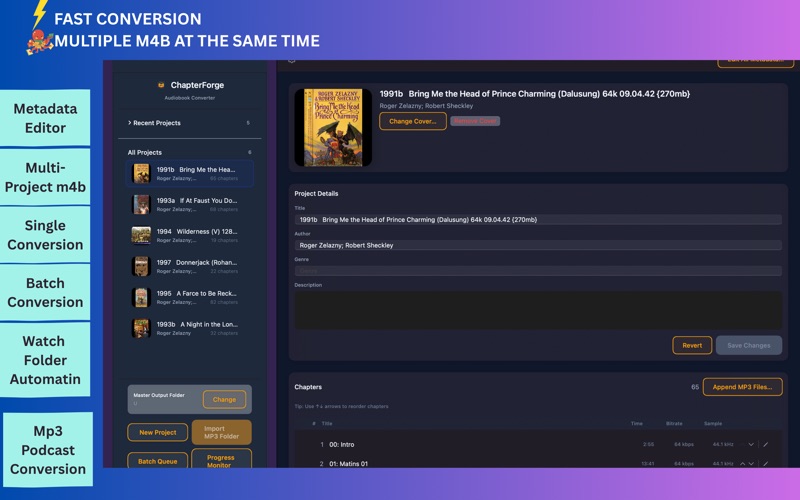Click the ChapterForge logo icon
This screenshot has height=500, width=800.
pyautogui.click(x=161, y=85)
